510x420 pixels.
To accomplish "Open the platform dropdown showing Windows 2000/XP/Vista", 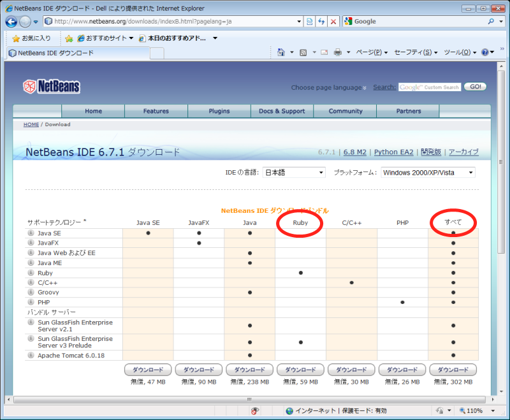I will (428, 172).
